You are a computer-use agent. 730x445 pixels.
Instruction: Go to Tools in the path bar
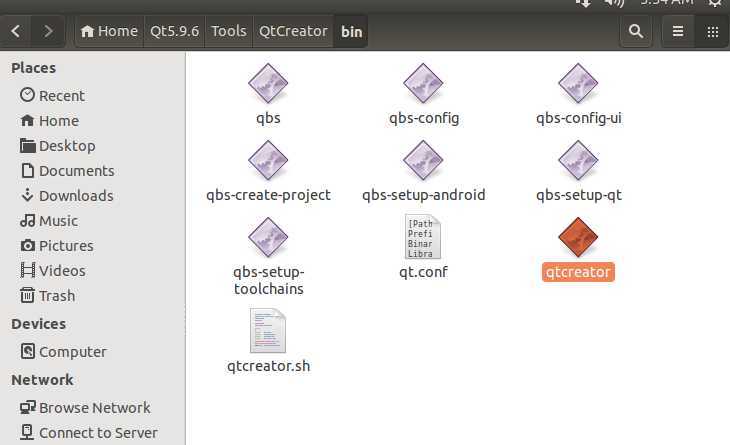(x=229, y=31)
